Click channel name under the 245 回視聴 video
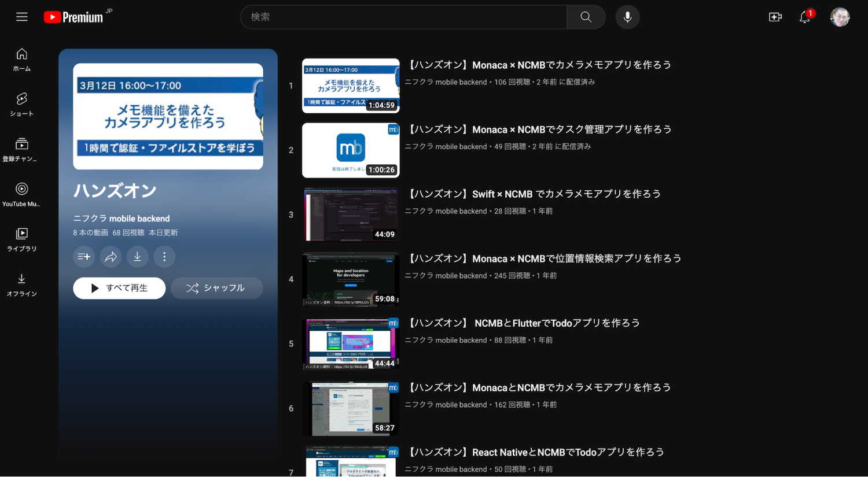868x477 pixels. 446,276
